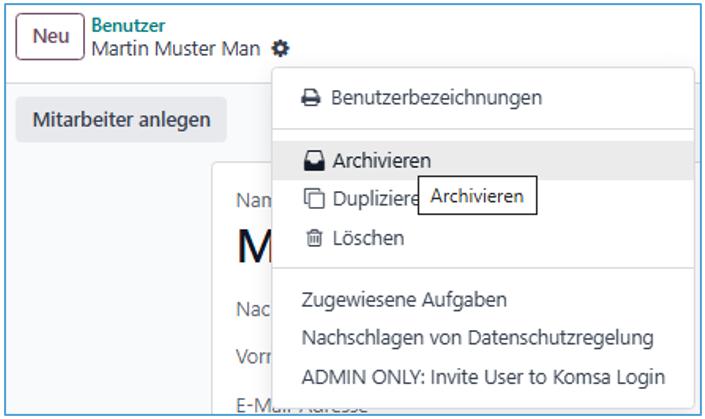Click the gear icon beside Martin Muster Man
The width and height of the screenshot is (705, 419).
coord(281,48)
